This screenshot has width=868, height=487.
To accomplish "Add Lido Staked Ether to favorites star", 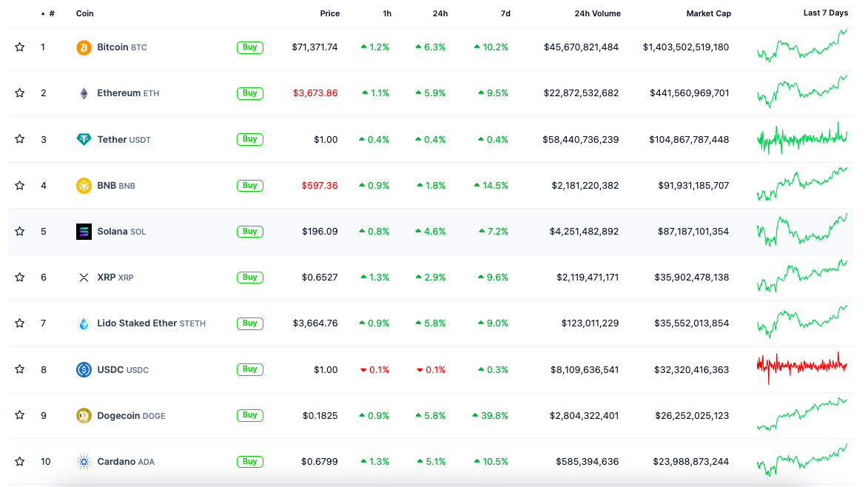I will coord(20,323).
